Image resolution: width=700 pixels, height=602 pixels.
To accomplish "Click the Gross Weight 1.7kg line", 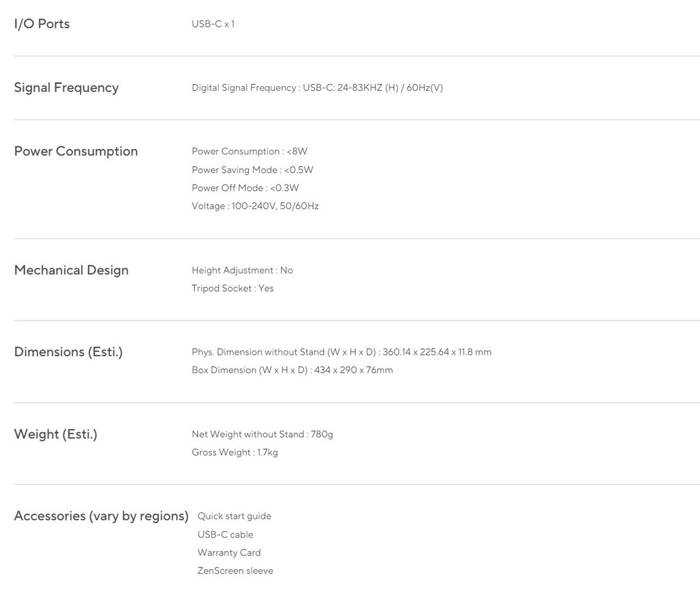I will point(235,452).
